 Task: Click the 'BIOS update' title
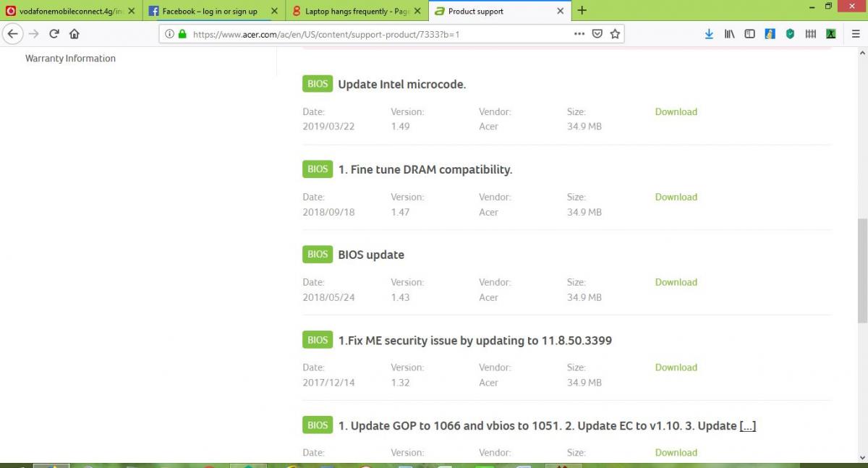pyautogui.click(x=371, y=255)
